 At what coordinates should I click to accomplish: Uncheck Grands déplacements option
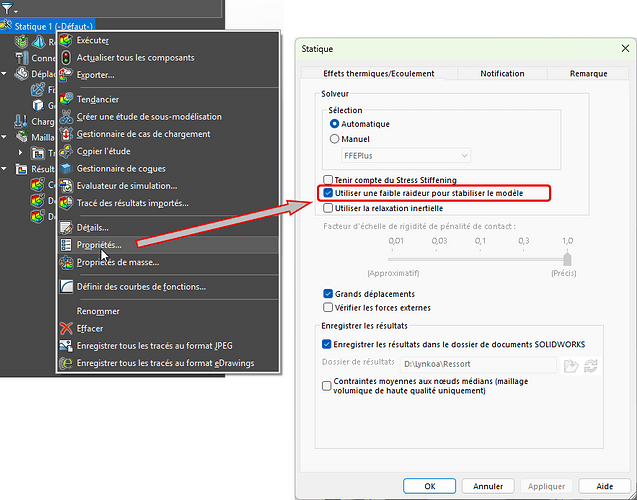click(x=328, y=294)
